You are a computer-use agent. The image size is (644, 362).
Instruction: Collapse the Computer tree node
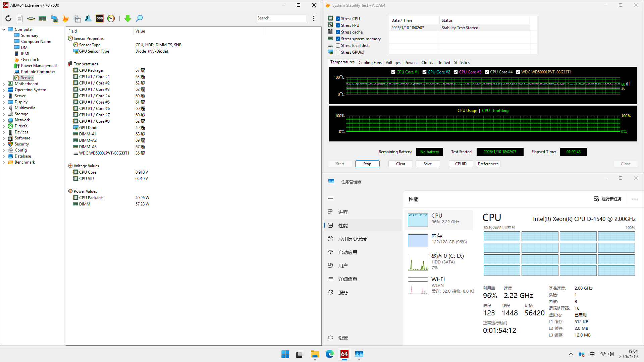[4, 29]
